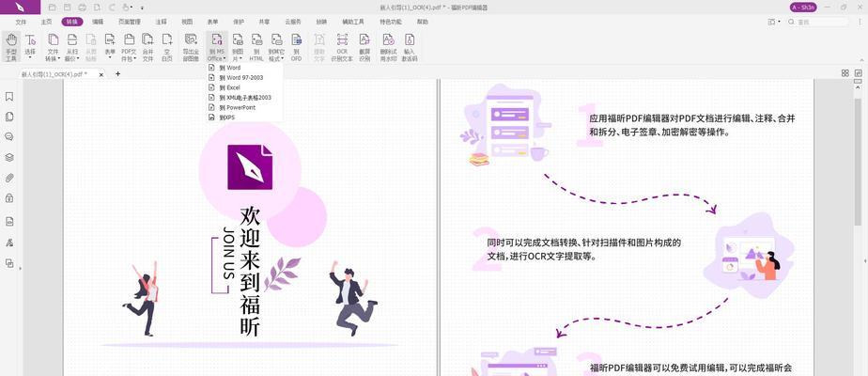Screen dimensions: 868x376
Task: Click the Open folder quick access icon
Action: pyautogui.click(x=52, y=8)
